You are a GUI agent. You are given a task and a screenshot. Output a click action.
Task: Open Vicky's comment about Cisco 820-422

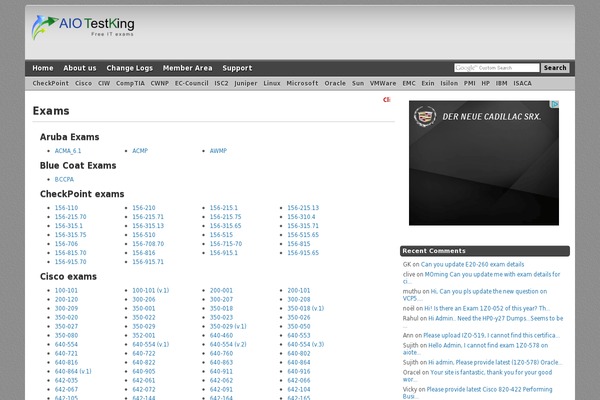click(x=478, y=393)
